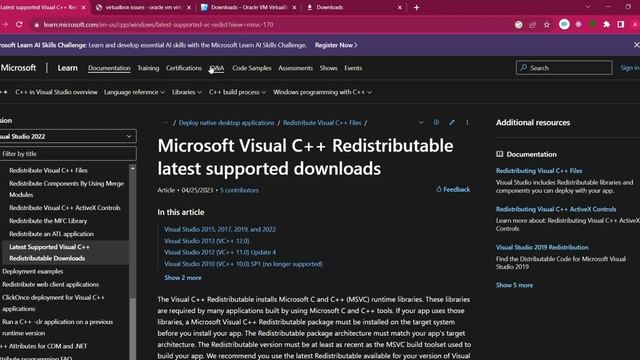Image resolution: width=640 pixels, height=360 pixels.
Task: Focus the Search input field
Action: tap(564, 68)
